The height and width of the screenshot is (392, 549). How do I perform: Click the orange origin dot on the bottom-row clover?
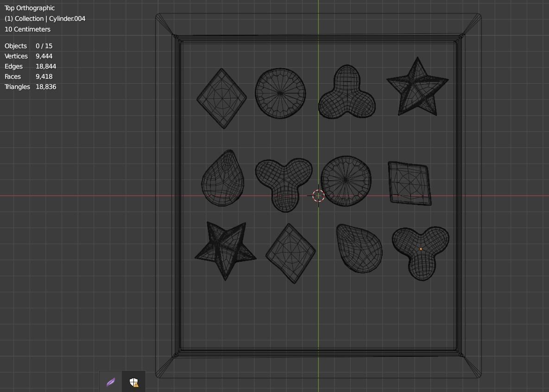coord(421,249)
